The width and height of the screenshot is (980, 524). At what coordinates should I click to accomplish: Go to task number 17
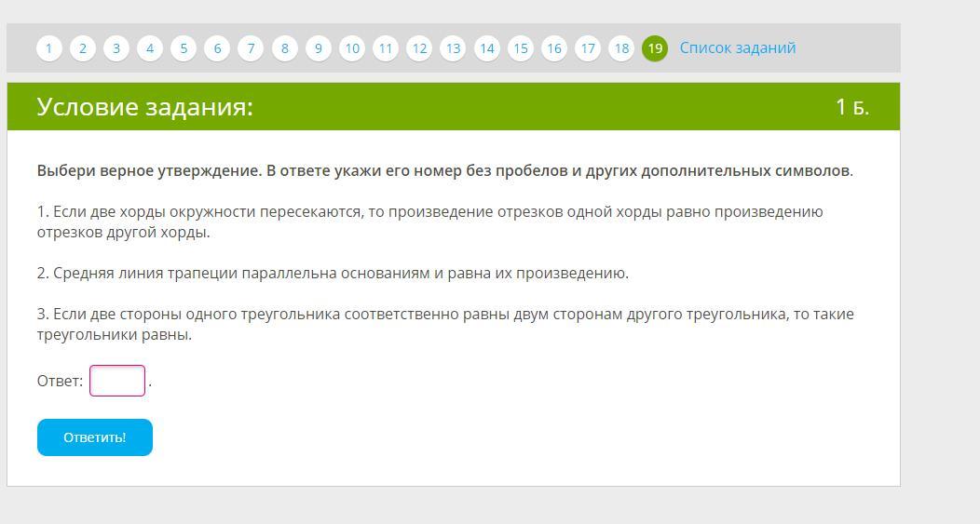[588, 48]
